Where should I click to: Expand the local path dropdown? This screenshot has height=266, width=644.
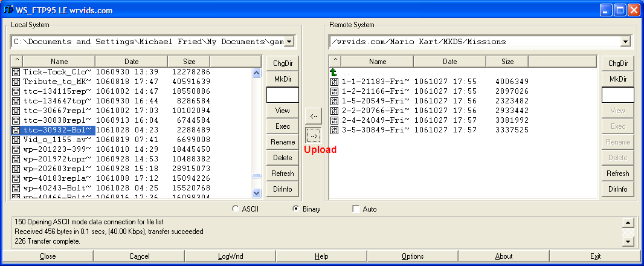289,42
